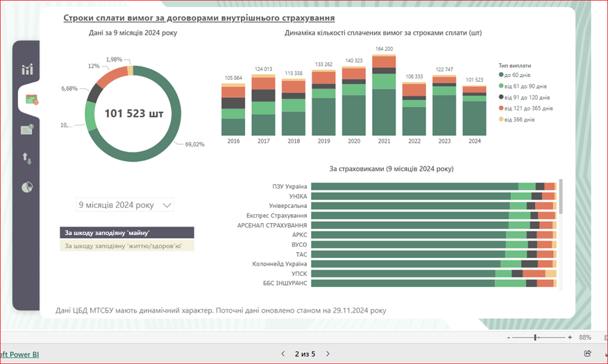
Task: Open the bar chart page in sidebar
Action: (27, 69)
